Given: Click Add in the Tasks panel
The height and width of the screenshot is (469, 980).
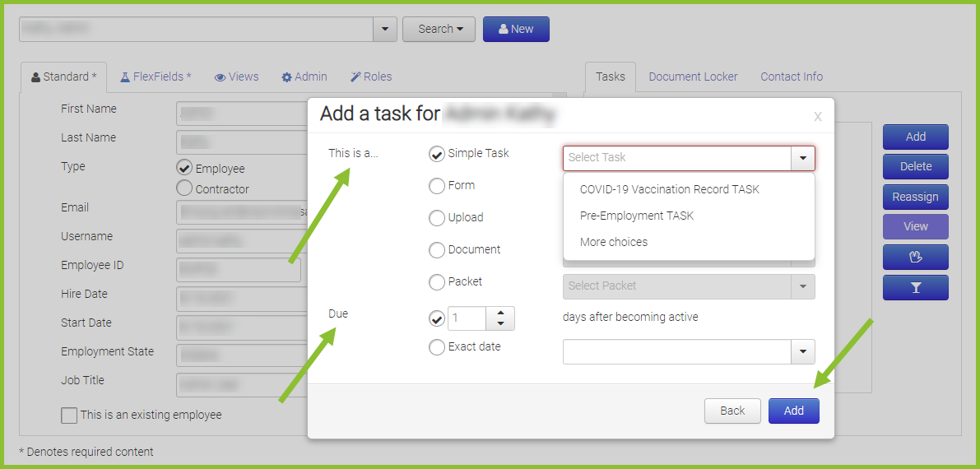Looking at the screenshot, I should click(916, 137).
